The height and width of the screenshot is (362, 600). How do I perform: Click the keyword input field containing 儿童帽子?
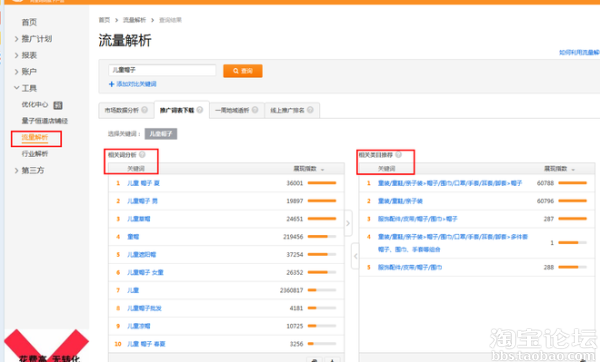coord(162,70)
